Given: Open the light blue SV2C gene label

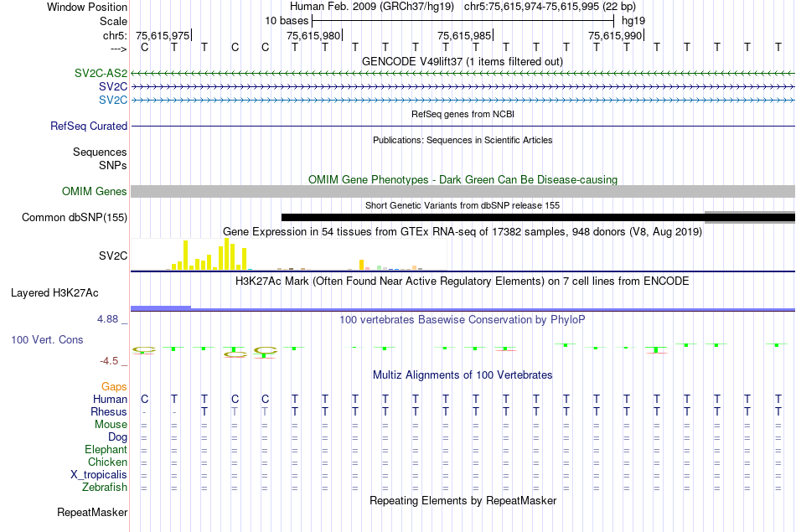Looking at the screenshot, I should pos(113,100).
